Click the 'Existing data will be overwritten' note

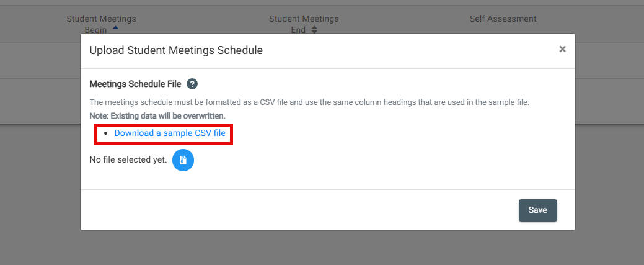click(x=157, y=116)
